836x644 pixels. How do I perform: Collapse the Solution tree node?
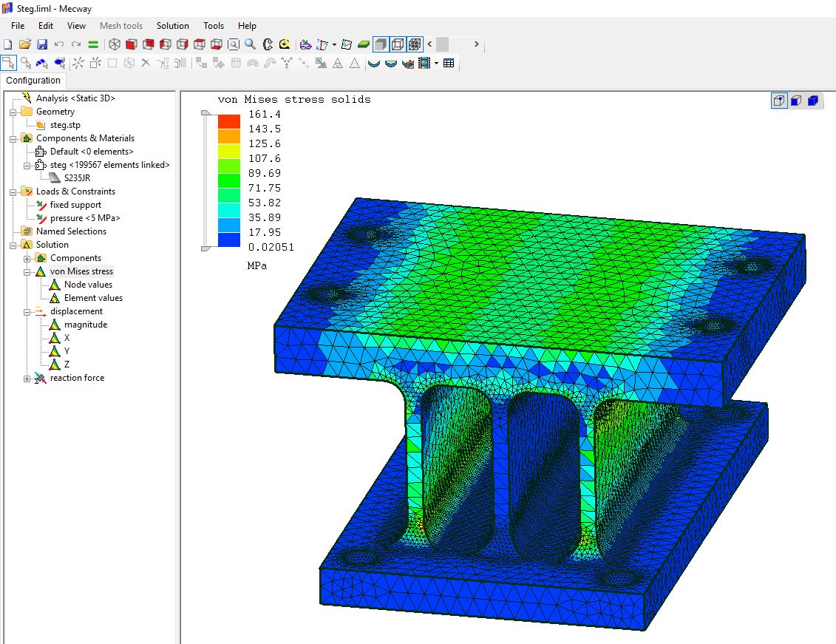(x=13, y=245)
